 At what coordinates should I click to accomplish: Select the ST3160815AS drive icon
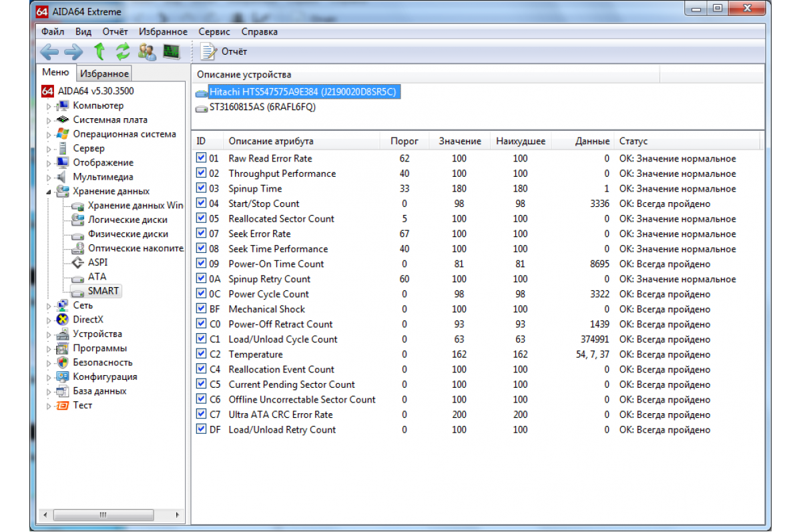point(201,107)
